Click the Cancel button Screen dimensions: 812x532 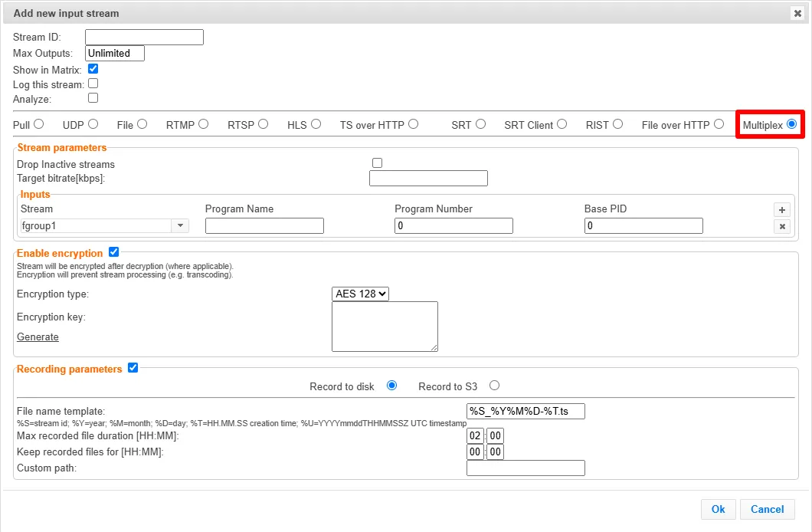(x=768, y=509)
